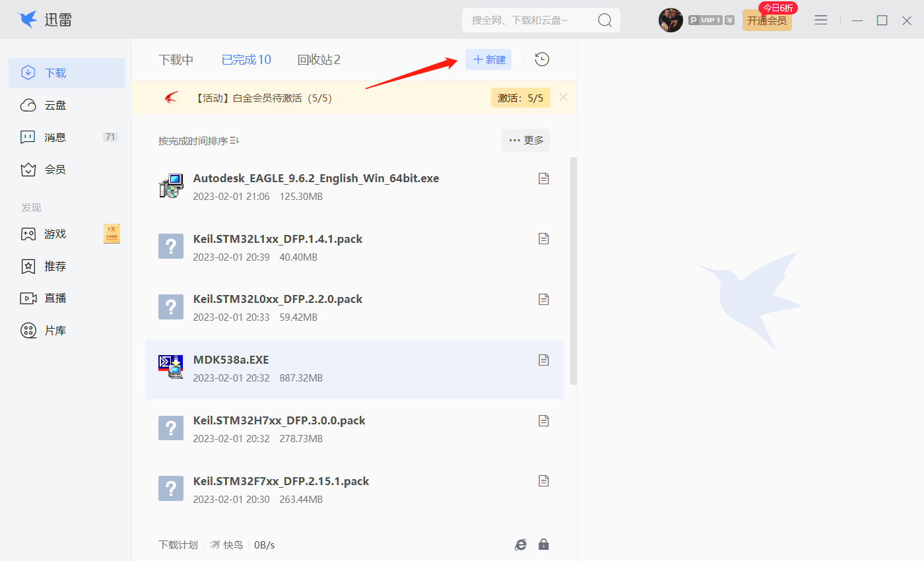Click the 更多 more options button

tap(526, 141)
